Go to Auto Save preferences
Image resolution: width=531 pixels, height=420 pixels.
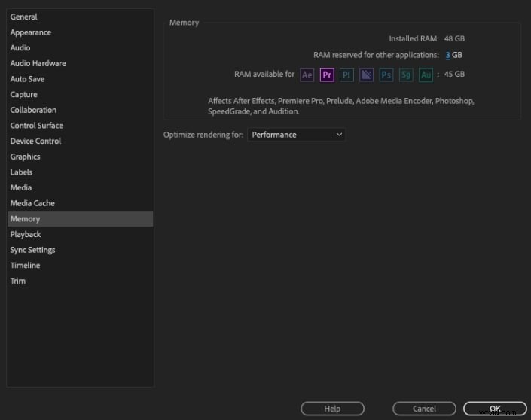pyautogui.click(x=80, y=79)
